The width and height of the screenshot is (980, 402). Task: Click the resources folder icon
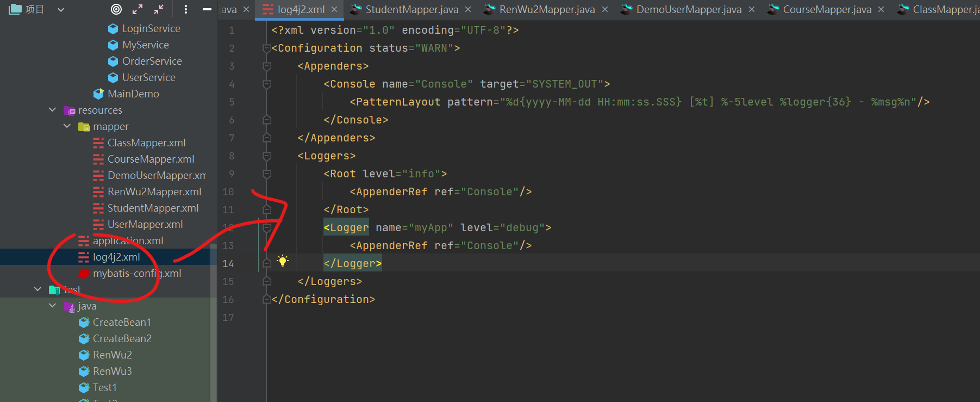point(70,110)
